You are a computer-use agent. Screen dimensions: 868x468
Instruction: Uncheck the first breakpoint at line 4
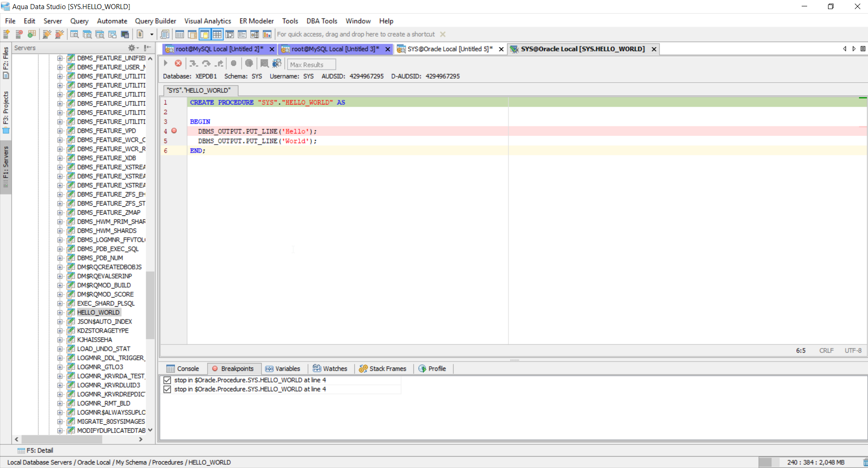point(167,380)
